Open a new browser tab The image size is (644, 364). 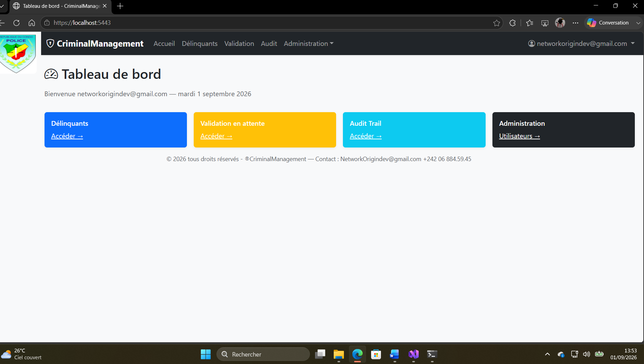[120, 6]
